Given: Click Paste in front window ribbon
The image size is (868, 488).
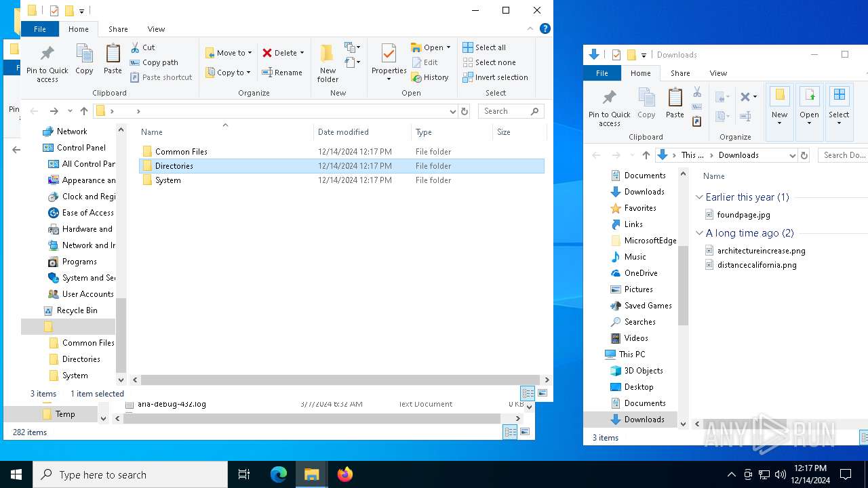Looking at the screenshot, I should point(113,60).
